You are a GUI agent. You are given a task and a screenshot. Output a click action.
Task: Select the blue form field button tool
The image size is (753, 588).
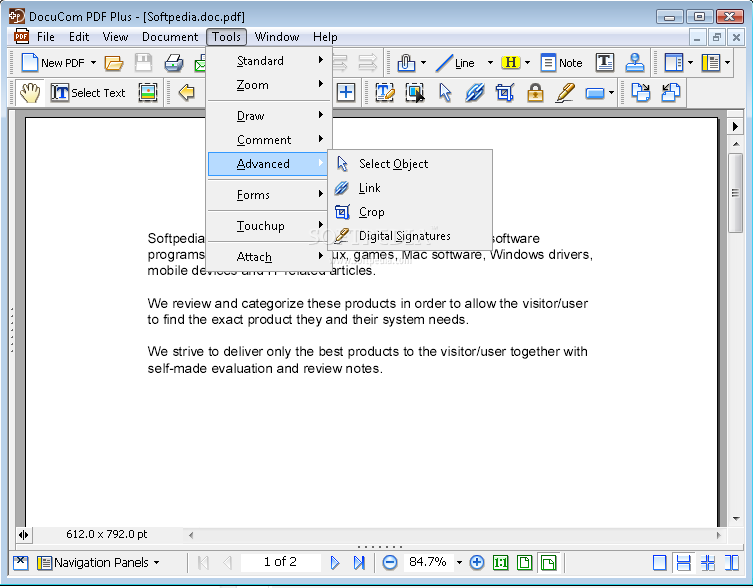click(595, 93)
